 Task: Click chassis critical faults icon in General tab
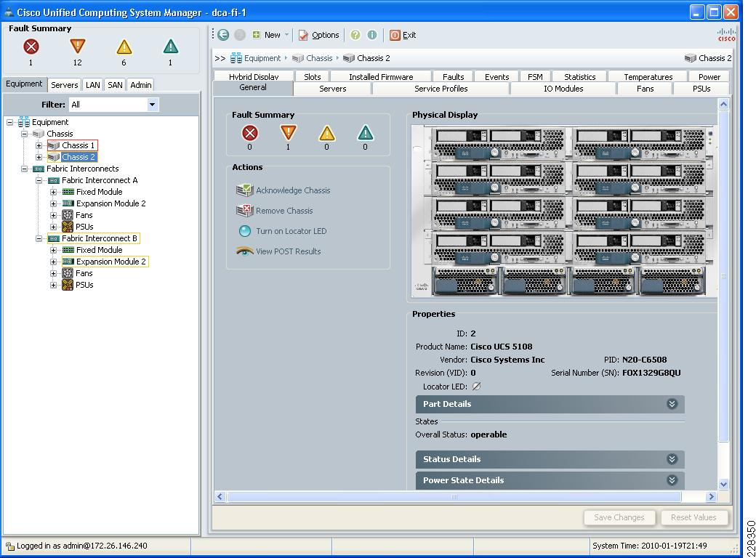click(x=250, y=132)
